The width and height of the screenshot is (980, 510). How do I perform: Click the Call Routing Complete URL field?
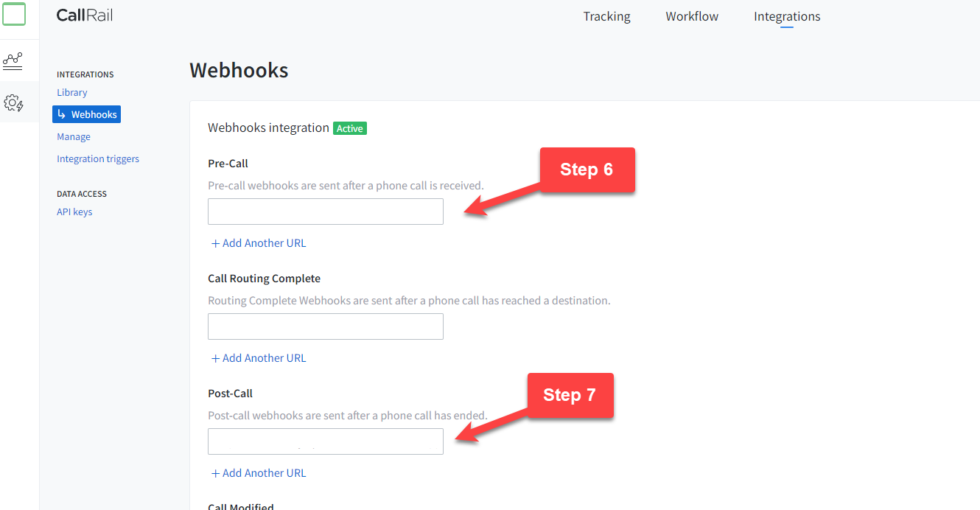[325, 326]
